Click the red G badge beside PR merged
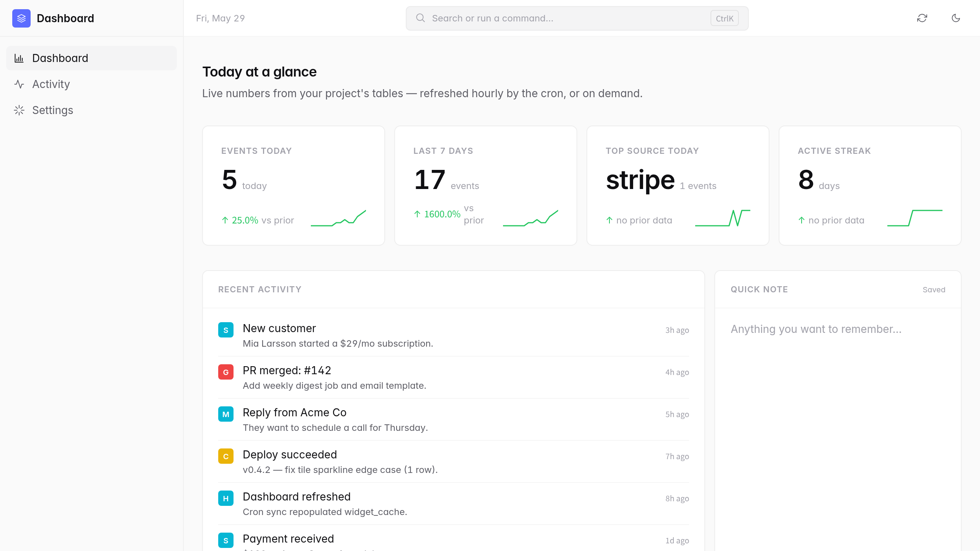 tap(226, 372)
